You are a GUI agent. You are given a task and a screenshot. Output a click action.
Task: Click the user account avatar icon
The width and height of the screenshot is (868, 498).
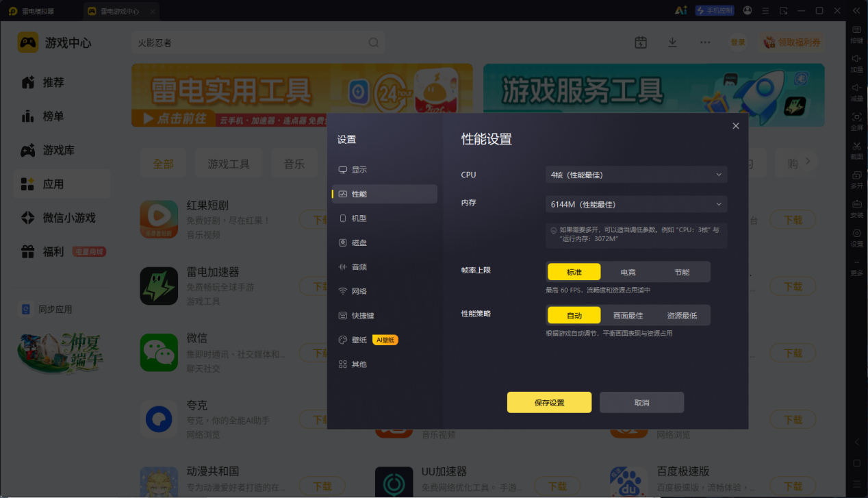(747, 10)
